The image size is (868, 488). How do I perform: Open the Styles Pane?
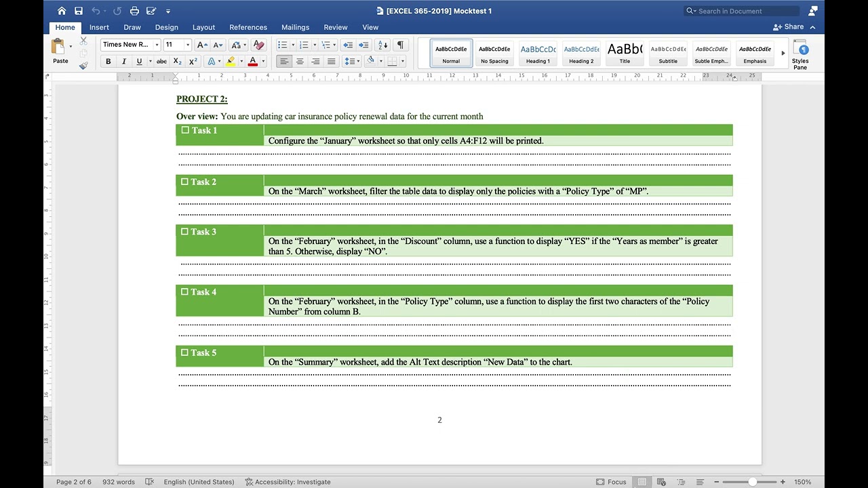[x=800, y=54]
